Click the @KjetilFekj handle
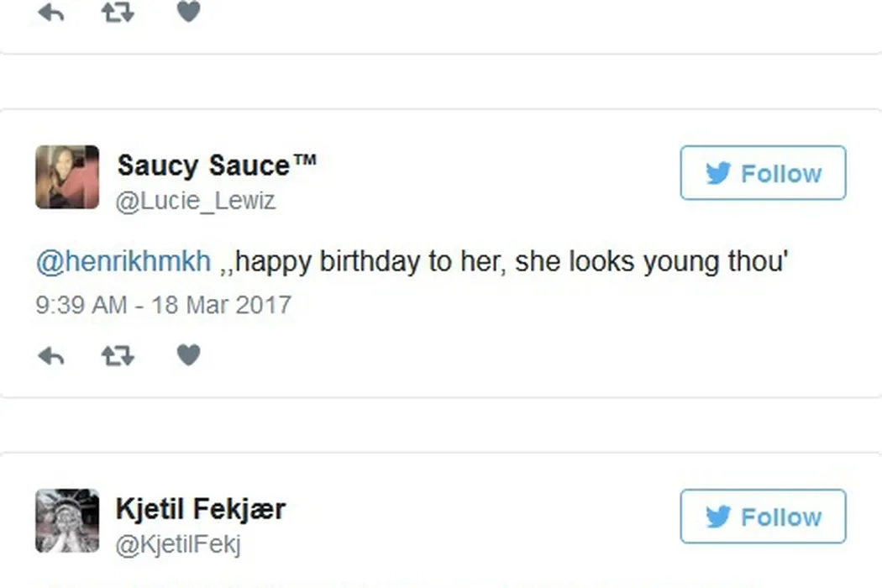 click(x=178, y=545)
